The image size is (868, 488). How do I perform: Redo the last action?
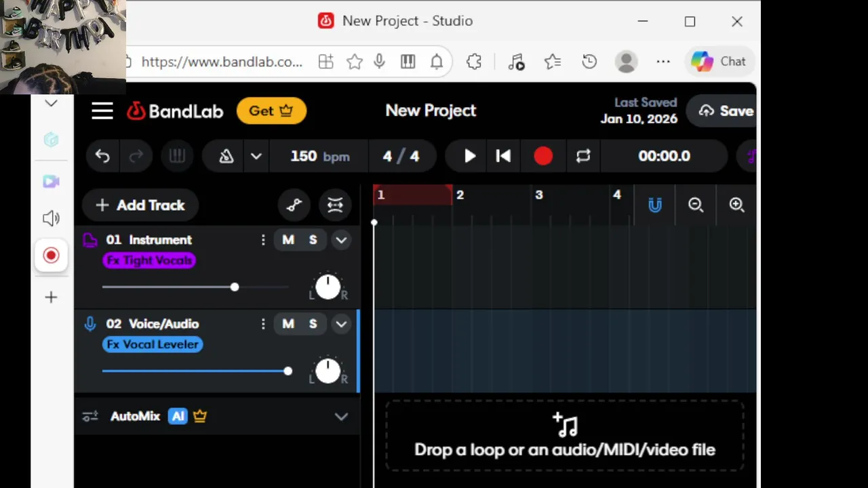click(136, 157)
